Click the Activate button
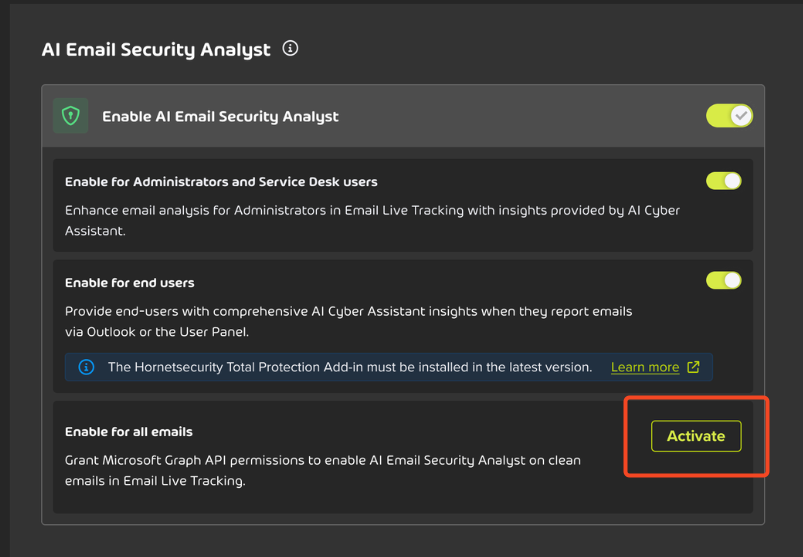Viewport: 803px width, 557px height. click(x=696, y=436)
